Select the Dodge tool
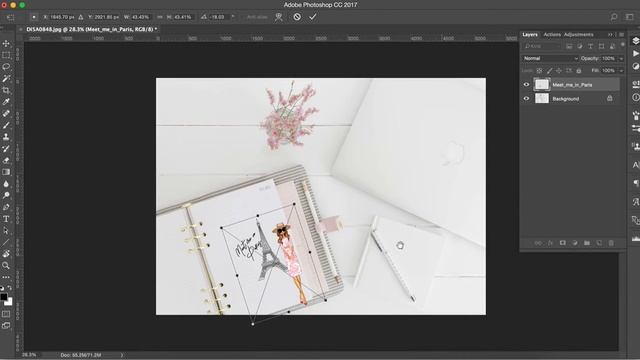640x360 pixels. 6,196
